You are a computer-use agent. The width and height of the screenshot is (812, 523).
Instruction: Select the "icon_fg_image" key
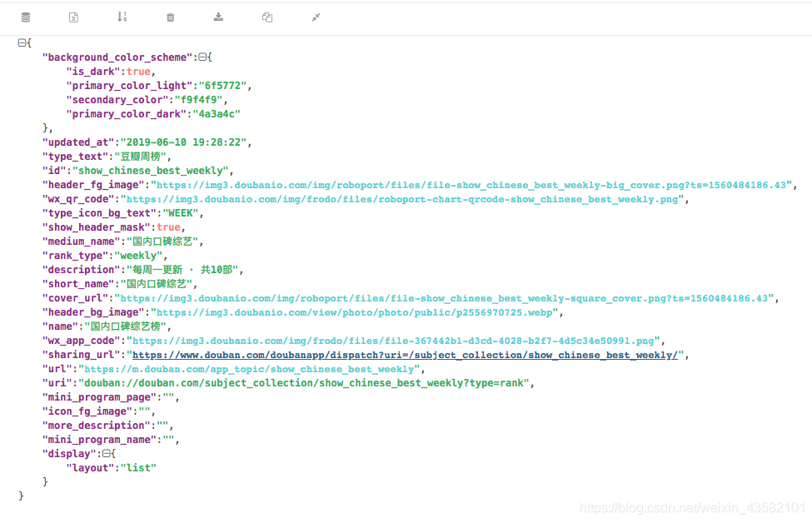(x=87, y=411)
